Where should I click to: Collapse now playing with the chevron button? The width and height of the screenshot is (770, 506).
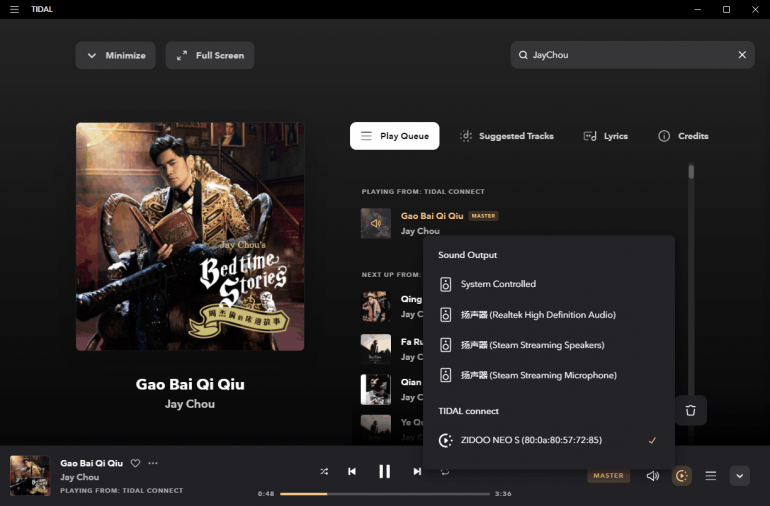tap(740, 476)
